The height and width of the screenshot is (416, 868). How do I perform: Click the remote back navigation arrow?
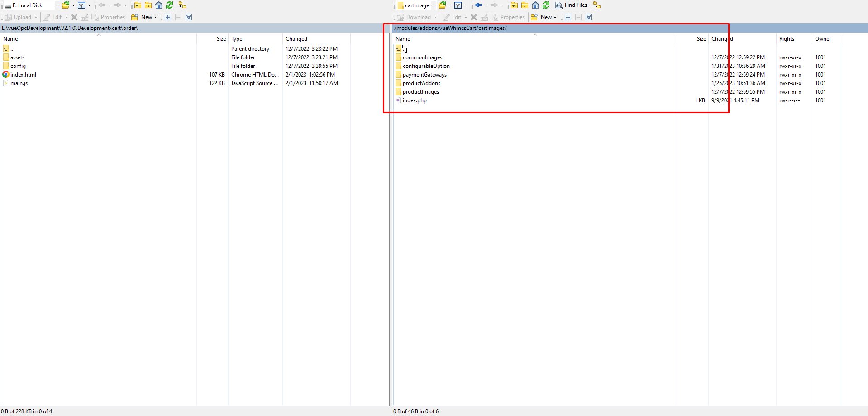click(478, 5)
